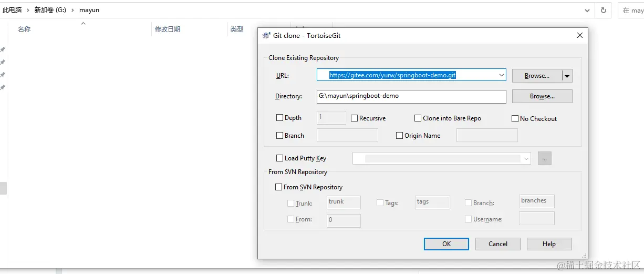Expand the chevron after 此电脑 in breadcrumb

pyautogui.click(x=28, y=10)
